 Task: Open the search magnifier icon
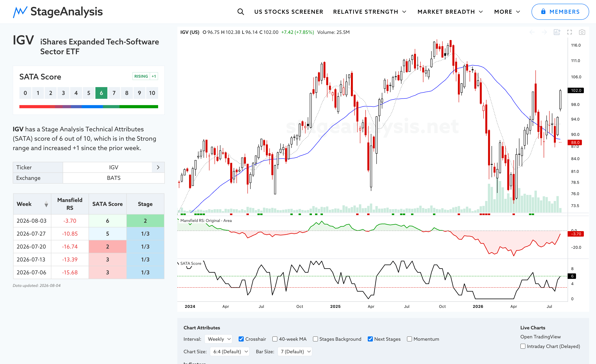point(240,12)
